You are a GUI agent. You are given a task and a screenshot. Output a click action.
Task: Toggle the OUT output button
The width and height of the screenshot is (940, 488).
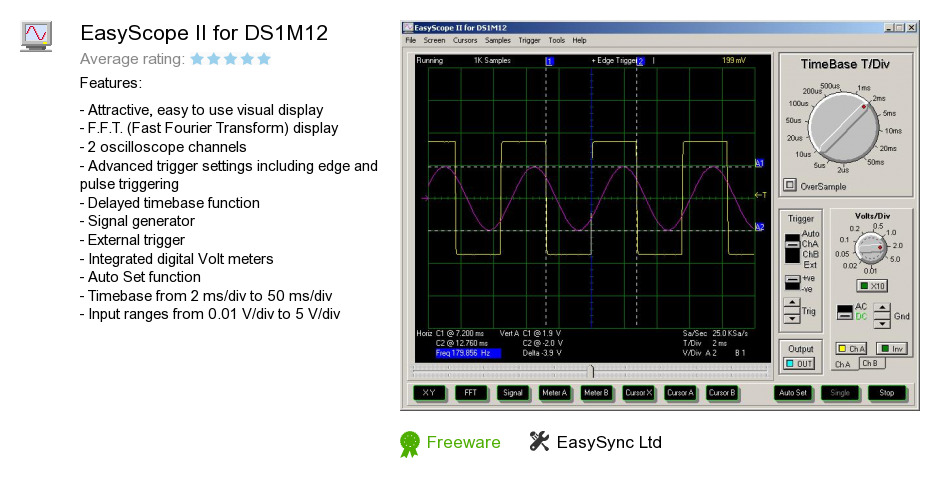(800, 363)
